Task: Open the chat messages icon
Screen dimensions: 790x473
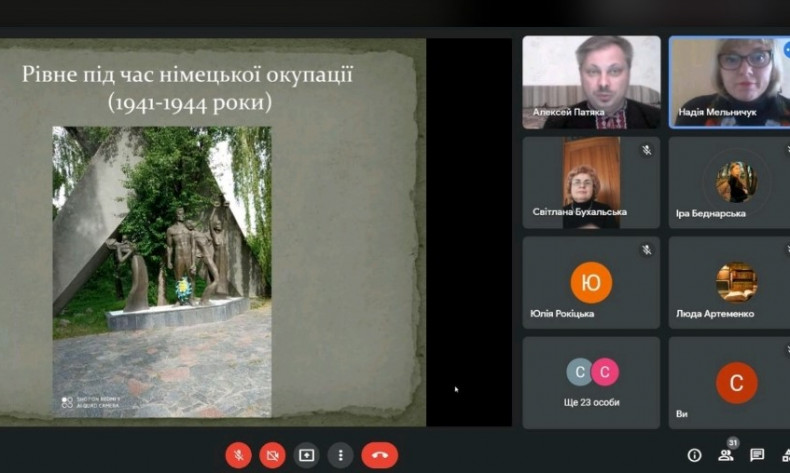Action: (x=757, y=455)
